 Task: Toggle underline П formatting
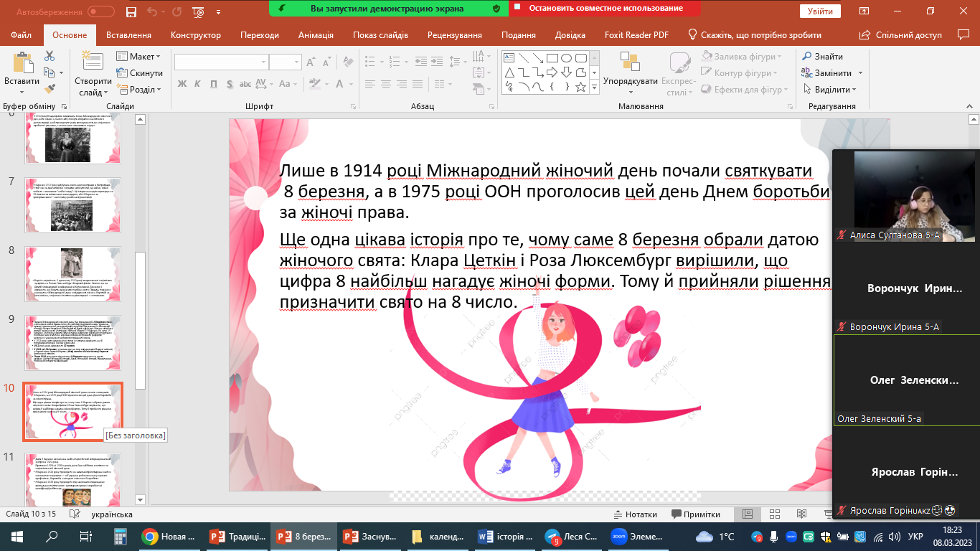pyautogui.click(x=215, y=85)
